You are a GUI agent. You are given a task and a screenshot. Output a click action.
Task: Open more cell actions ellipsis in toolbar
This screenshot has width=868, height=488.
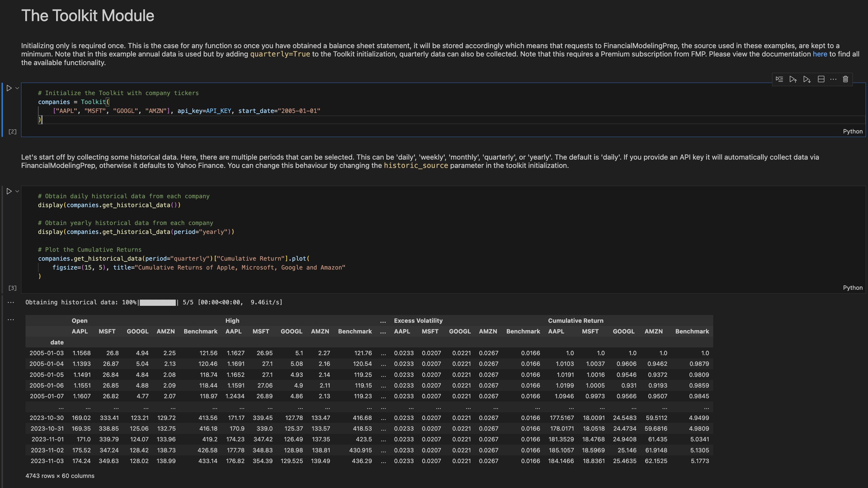(833, 79)
